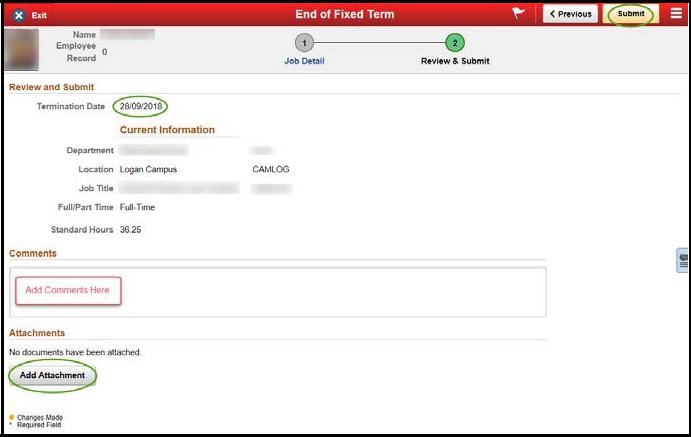Image resolution: width=691 pixels, height=437 pixels.
Task: Open the hamburger menu icon
Action: 676,14
